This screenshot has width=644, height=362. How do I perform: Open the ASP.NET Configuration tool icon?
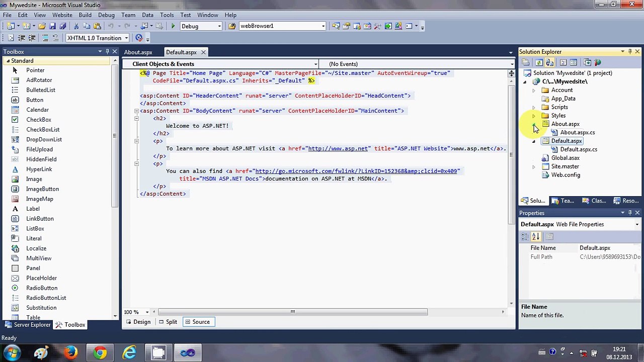coord(598,63)
